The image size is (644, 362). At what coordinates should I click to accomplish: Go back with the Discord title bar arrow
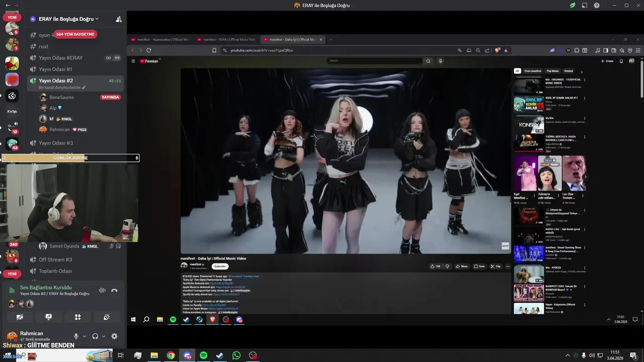point(8,6)
